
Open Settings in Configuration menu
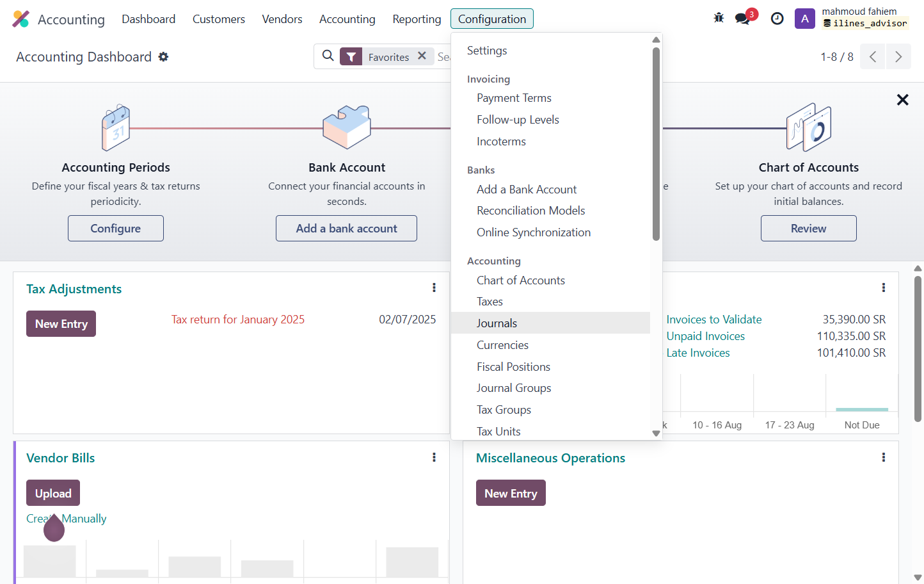pos(551,51)
